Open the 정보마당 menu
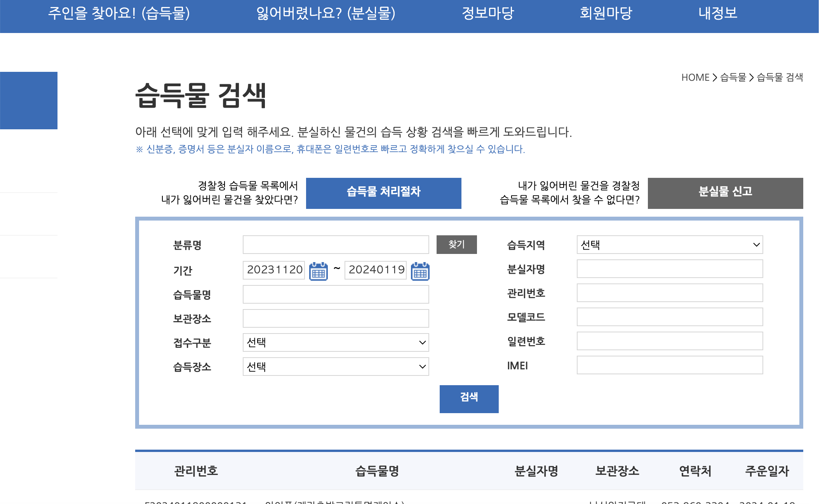 [487, 14]
